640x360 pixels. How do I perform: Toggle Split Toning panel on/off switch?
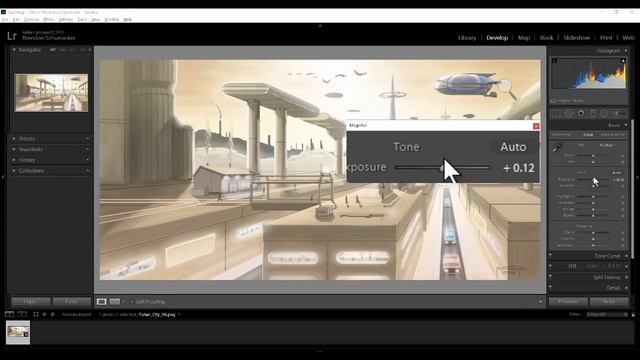(x=550, y=277)
